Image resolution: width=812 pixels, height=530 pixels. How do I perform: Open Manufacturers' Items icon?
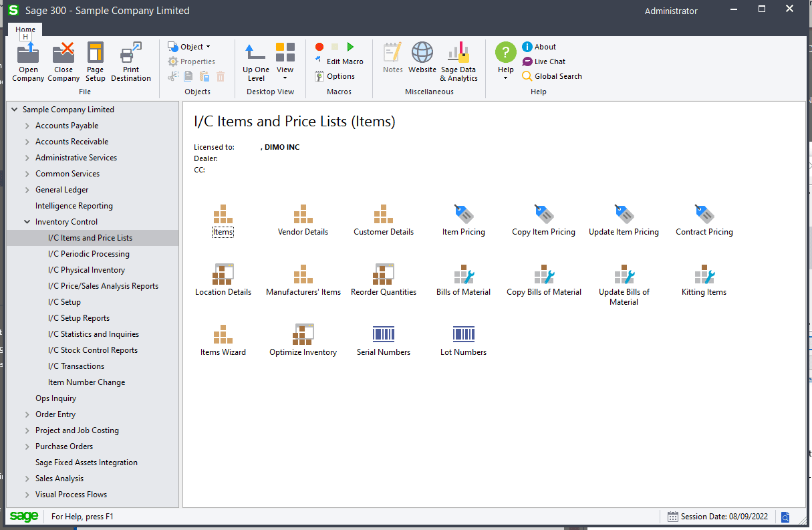(x=303, y=275)
